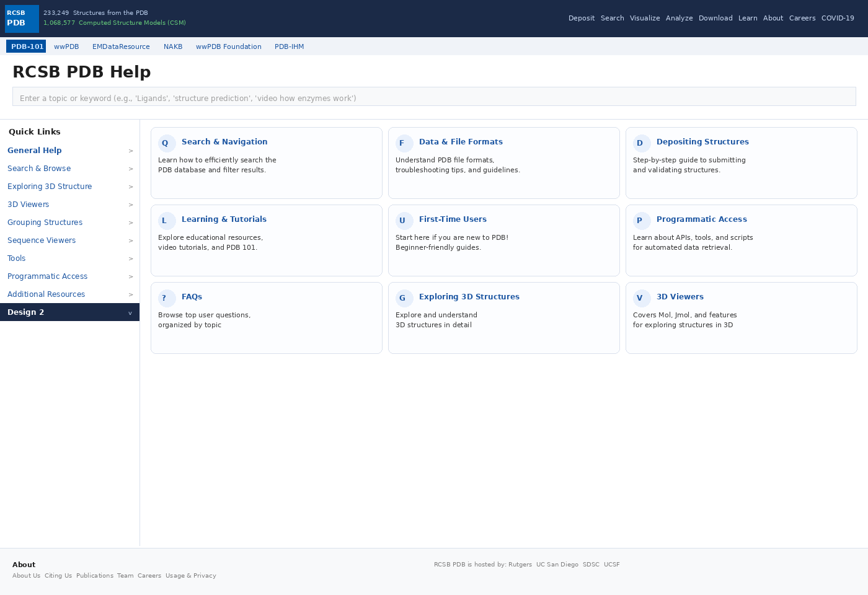Switch to the wwPDB tab
The height and width of the screenshot is (595, 868).
click(x=66, y=46)
